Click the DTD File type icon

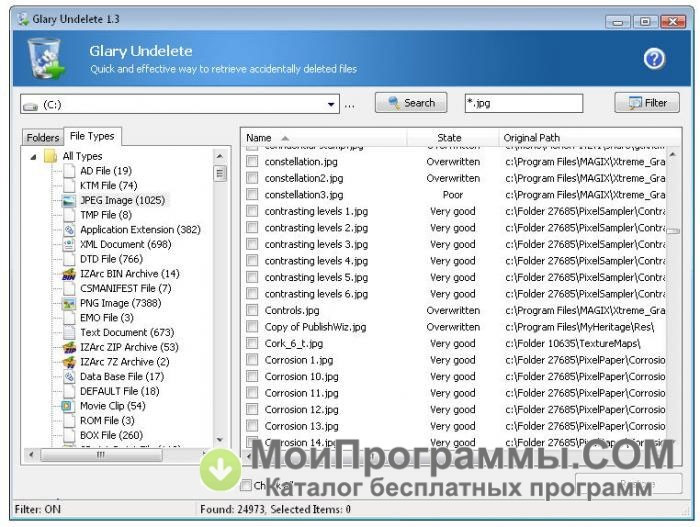click(x=69, y=259)
